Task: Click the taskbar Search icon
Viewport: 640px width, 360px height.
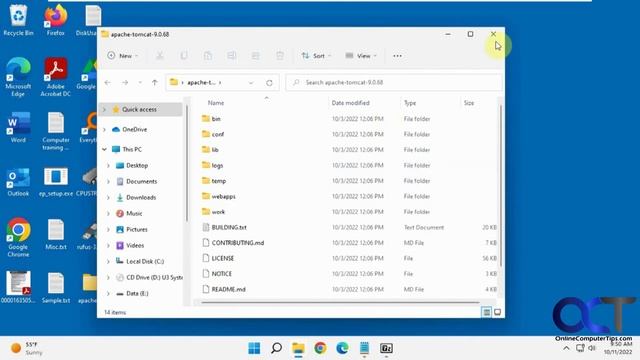Action: point(276,348)
